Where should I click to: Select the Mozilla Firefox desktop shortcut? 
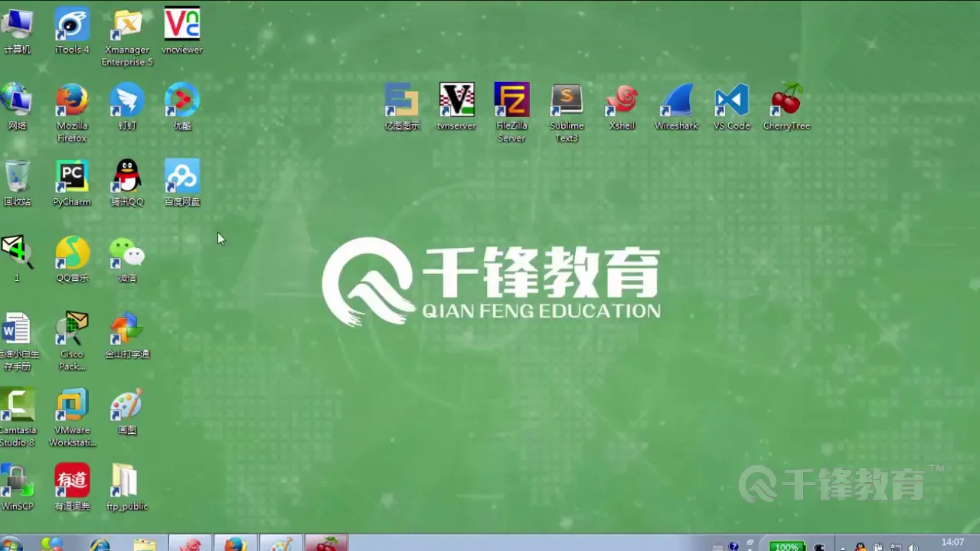coord(72,113)
